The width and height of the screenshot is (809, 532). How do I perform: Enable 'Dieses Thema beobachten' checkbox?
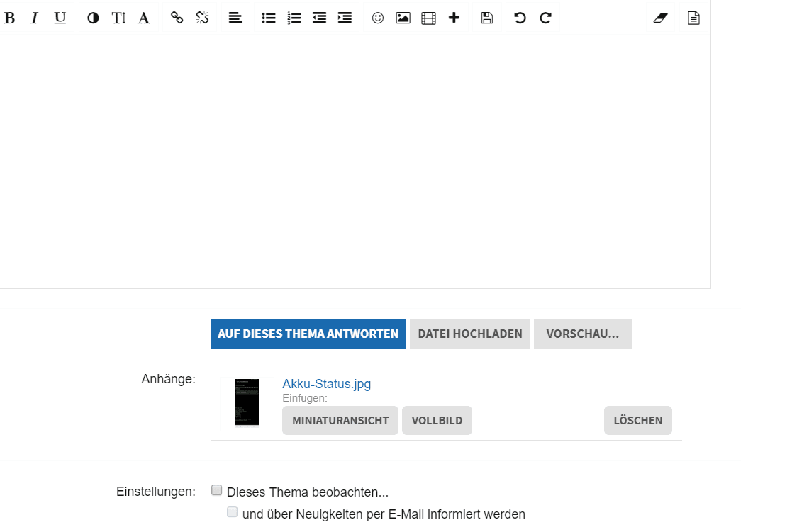[217, 490]
